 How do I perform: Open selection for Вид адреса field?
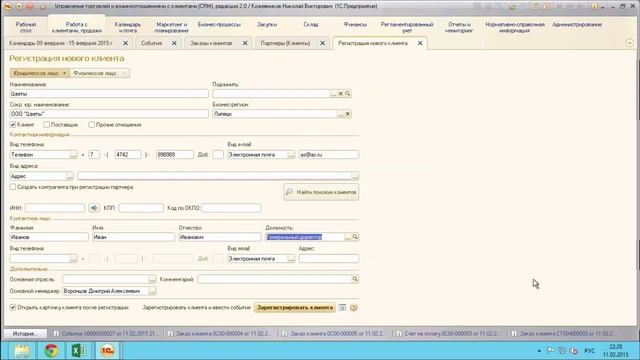(70, 176)
